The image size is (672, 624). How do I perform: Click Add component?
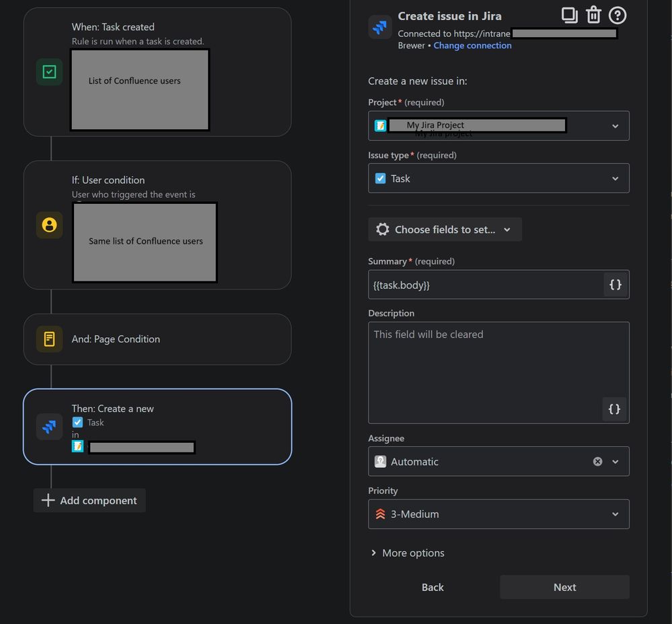pyautogui.click(x=89, y=500)
